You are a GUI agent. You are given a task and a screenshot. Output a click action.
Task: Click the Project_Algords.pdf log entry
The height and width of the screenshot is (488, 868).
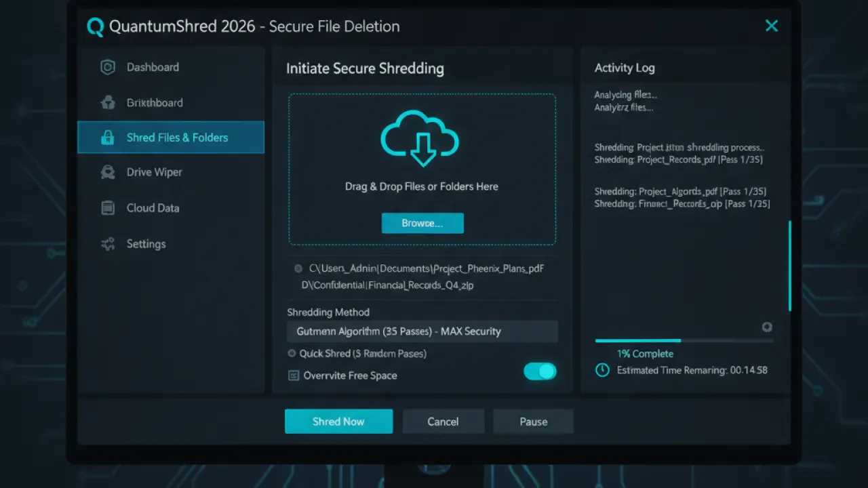(680, 192)
